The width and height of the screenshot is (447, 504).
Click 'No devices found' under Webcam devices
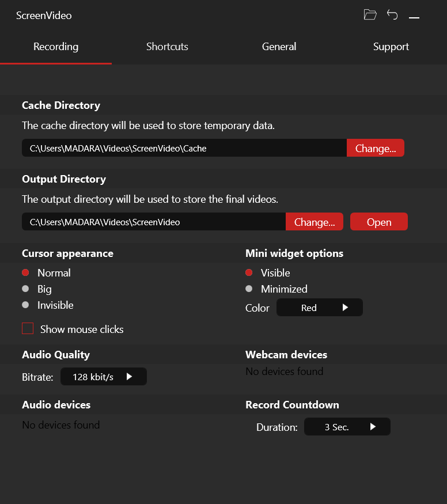tap(285, 372)
